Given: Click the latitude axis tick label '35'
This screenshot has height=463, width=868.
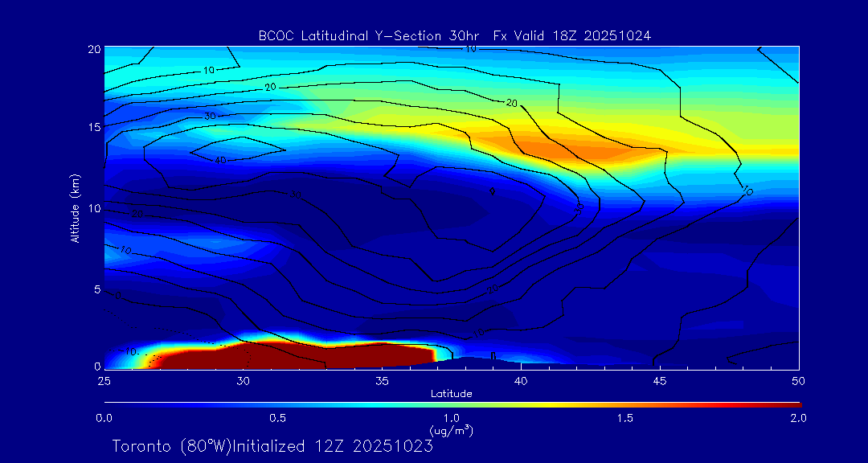Looking at the screenshot, I should [382, 381].
